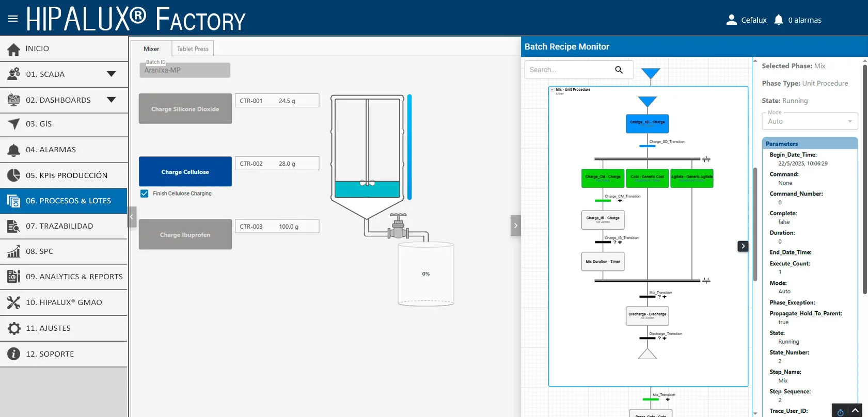
Task: Click the CTR-003 weight field
Action: [x=277, y=227]
